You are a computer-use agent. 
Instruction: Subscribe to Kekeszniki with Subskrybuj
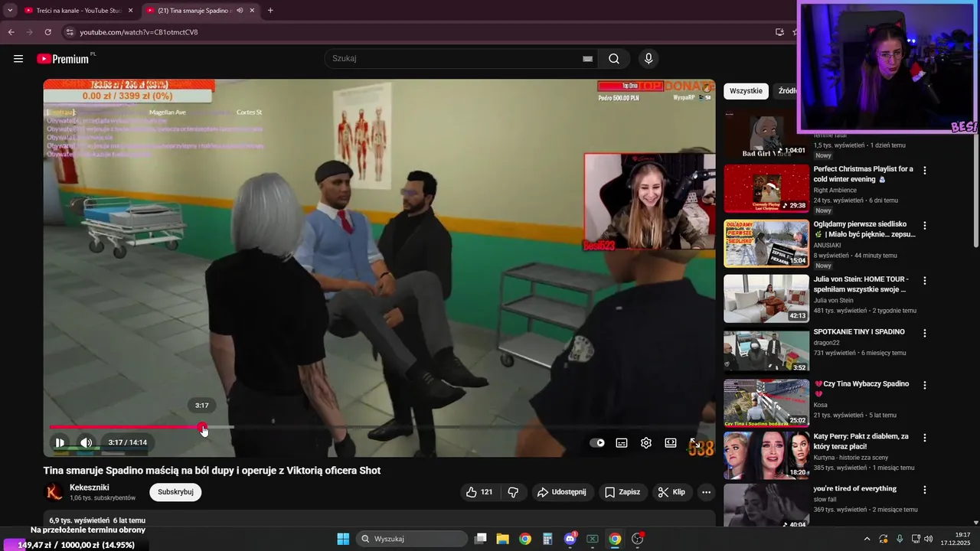coord(175,492)
